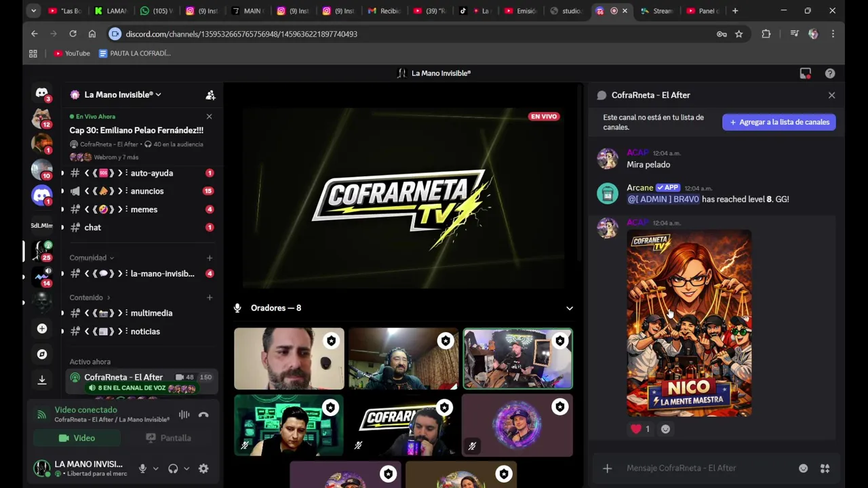Open La Mano Invisible server menu dropdown

point(122,95)
